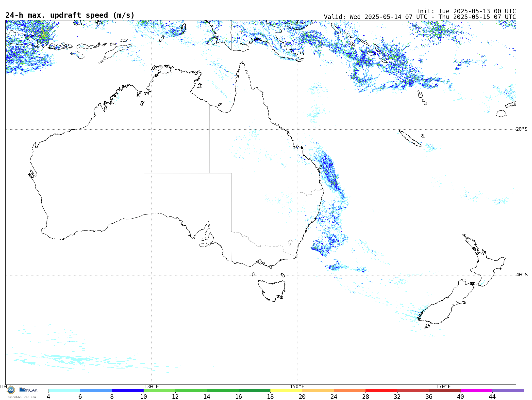Click the title '24-h max. updraft speed (m/s)'
The width and height of the screenshot is (532, 400).
(70, 15)
